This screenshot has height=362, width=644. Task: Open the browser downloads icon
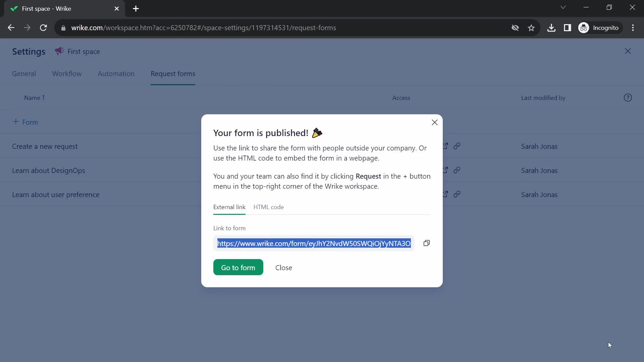point(551,28)
